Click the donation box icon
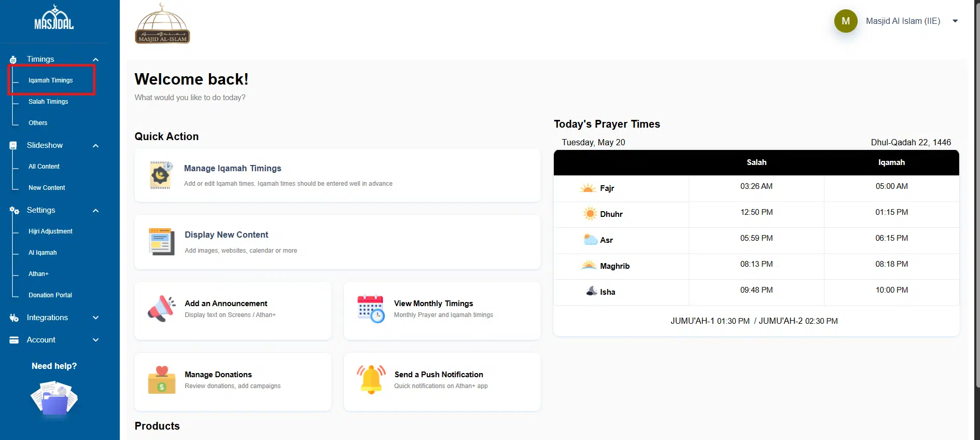 [162, 380]
